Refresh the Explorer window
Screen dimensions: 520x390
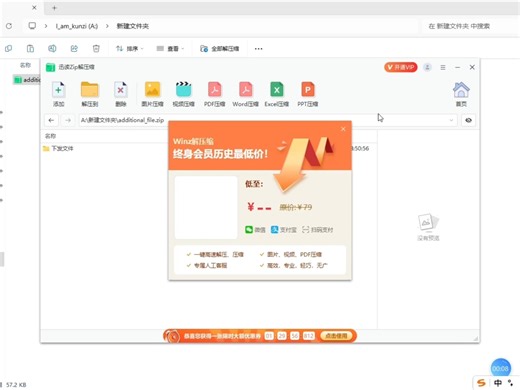[x=9, y=26]
